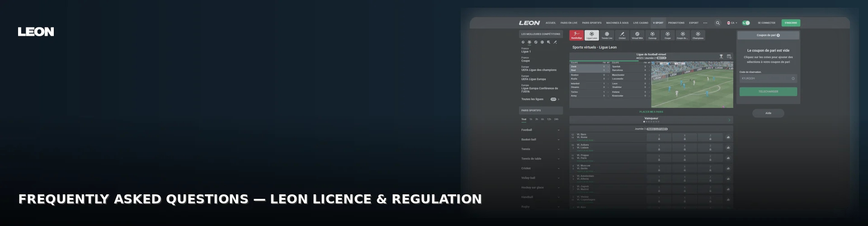Click the green S'INSCRIRE button

791,23
